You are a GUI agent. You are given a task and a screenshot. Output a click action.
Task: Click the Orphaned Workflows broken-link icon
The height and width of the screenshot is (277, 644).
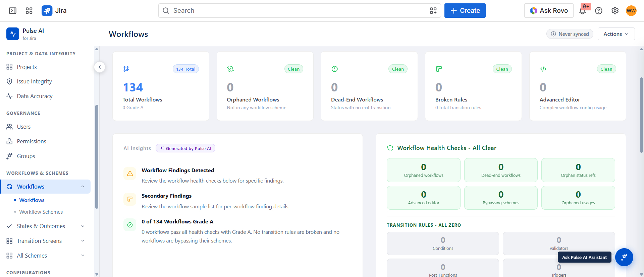230,69
